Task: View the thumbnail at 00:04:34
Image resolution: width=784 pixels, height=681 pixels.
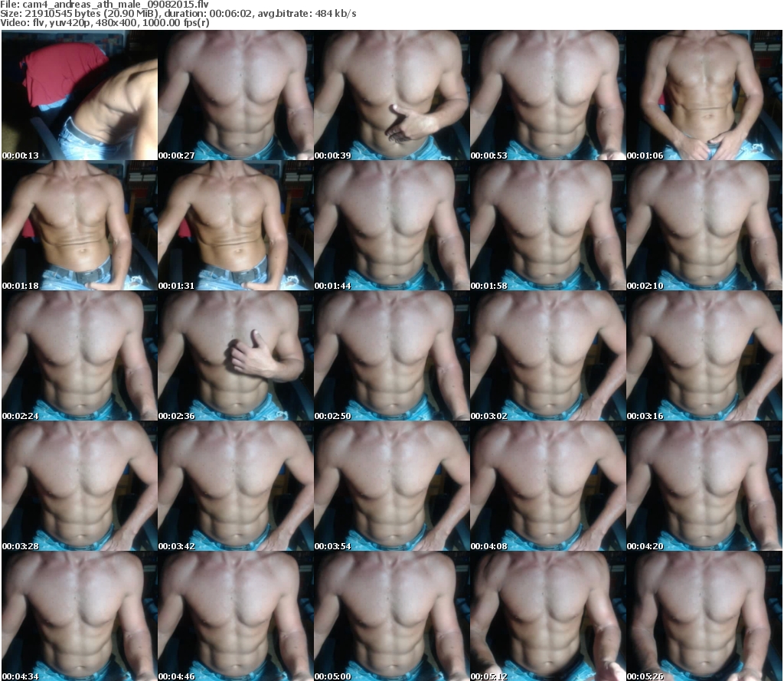Action: (x=80, y=616)
